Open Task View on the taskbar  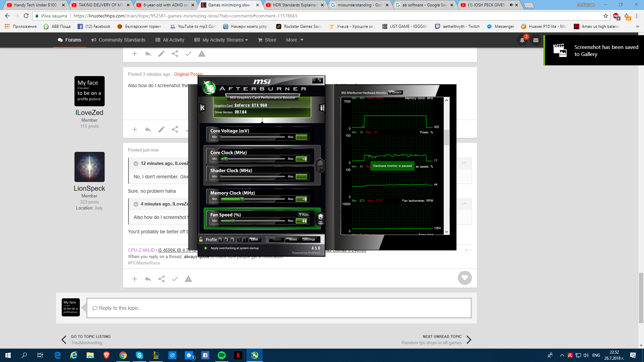click(x=40, y=355)
